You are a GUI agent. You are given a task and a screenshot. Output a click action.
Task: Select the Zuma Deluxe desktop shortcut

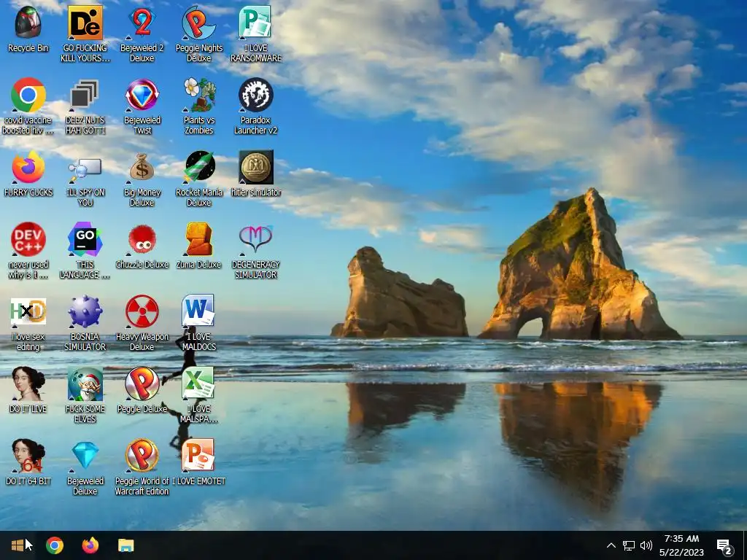click(x=198, y=239)
